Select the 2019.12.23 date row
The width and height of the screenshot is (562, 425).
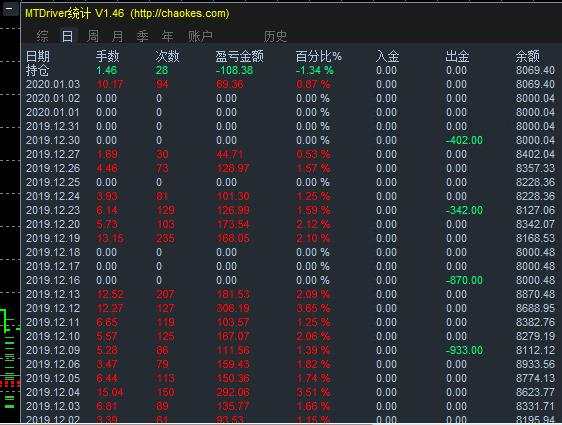pyautogui.click(x=53, y=210)
